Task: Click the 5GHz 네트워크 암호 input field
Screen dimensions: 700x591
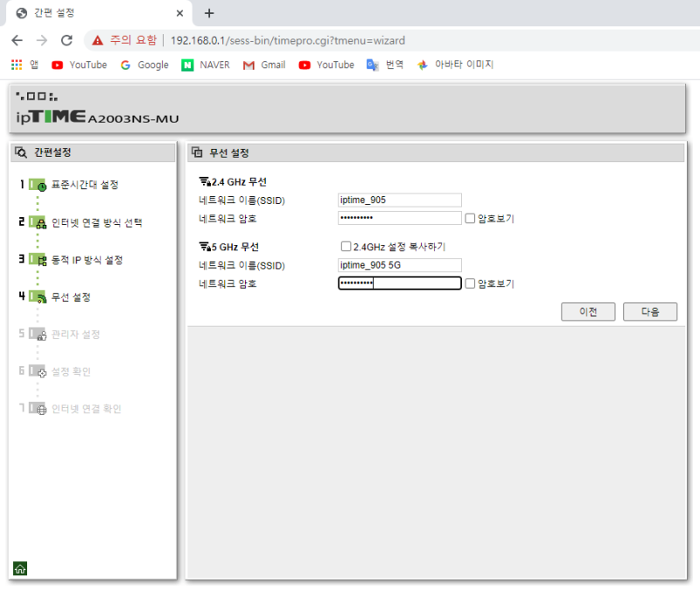Action: tap(399, 283)
